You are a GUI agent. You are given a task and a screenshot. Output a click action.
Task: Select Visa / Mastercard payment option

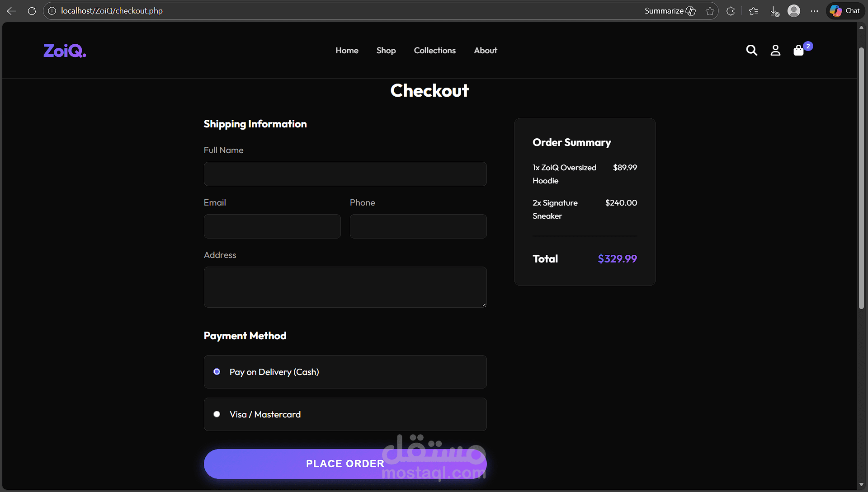point(217,414)
